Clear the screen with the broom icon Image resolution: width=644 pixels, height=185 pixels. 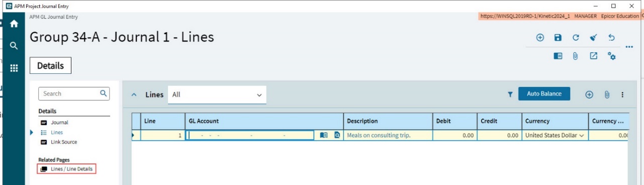click(593, 38)
